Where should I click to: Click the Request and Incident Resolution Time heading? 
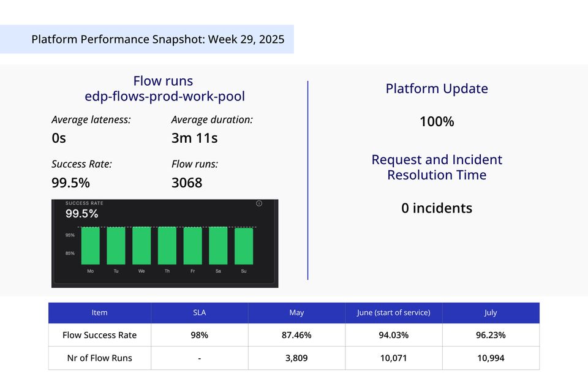click(x=436, y=167)
